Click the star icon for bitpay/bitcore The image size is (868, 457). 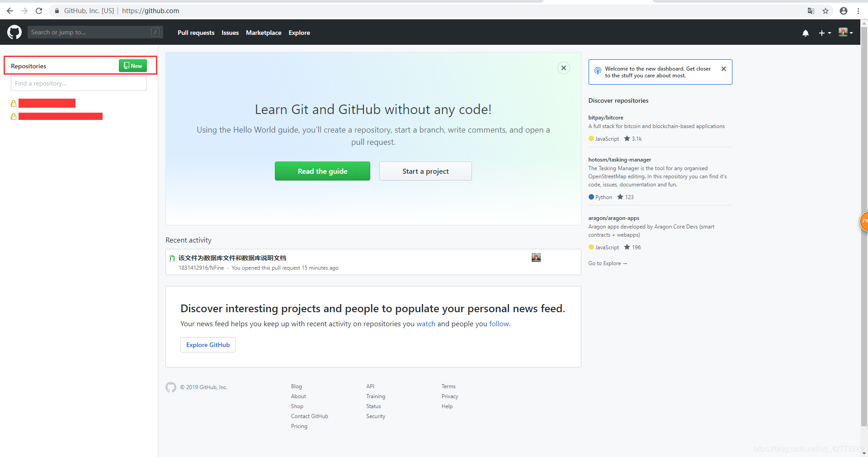pyautogui.click(x=627, y=138)
